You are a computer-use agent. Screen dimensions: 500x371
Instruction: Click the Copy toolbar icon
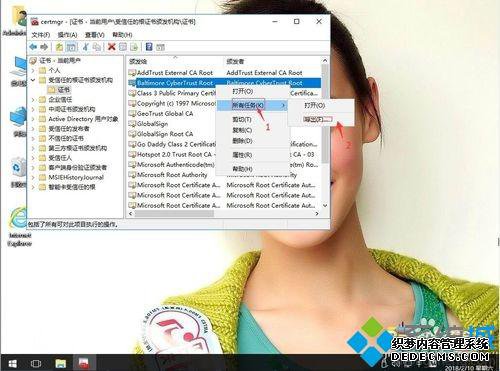tap(97, 47)
